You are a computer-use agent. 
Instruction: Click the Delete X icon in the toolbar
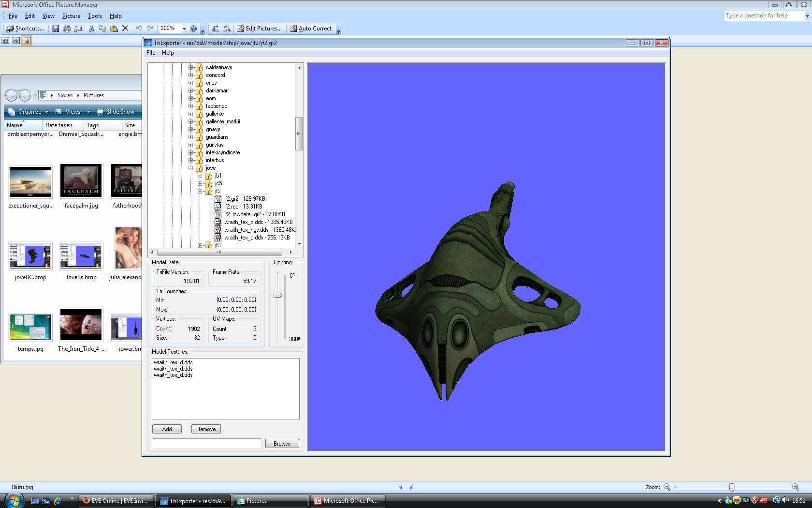tap(125, 29)
